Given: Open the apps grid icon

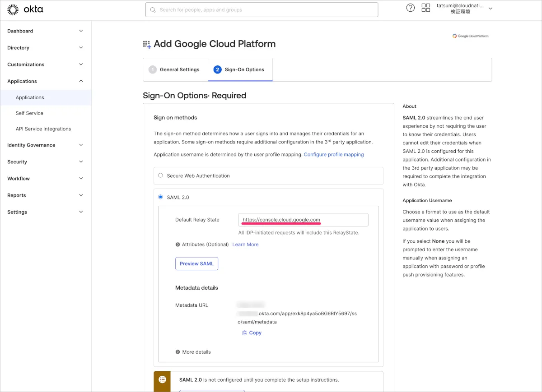Looking at the screenshot, I should (x=425, y=8).
